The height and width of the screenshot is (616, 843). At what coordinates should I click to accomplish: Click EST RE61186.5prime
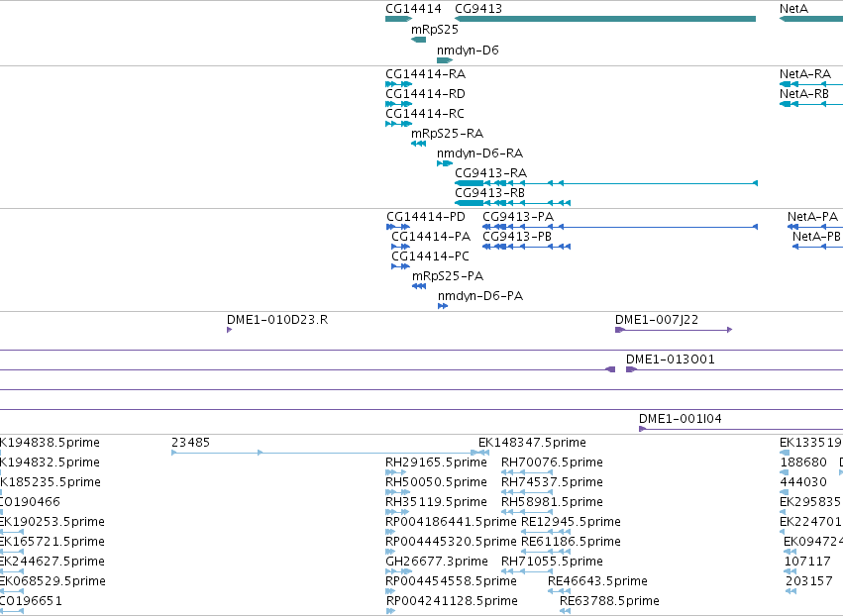point(571,542)
